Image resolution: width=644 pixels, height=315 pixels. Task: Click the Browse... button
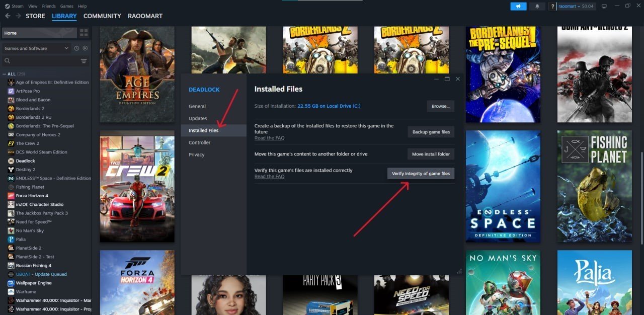pos(440,106)
